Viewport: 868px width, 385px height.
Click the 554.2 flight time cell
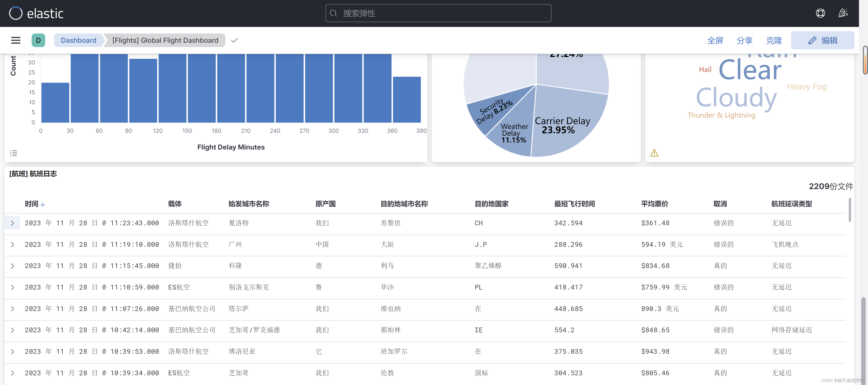point(564,330)
